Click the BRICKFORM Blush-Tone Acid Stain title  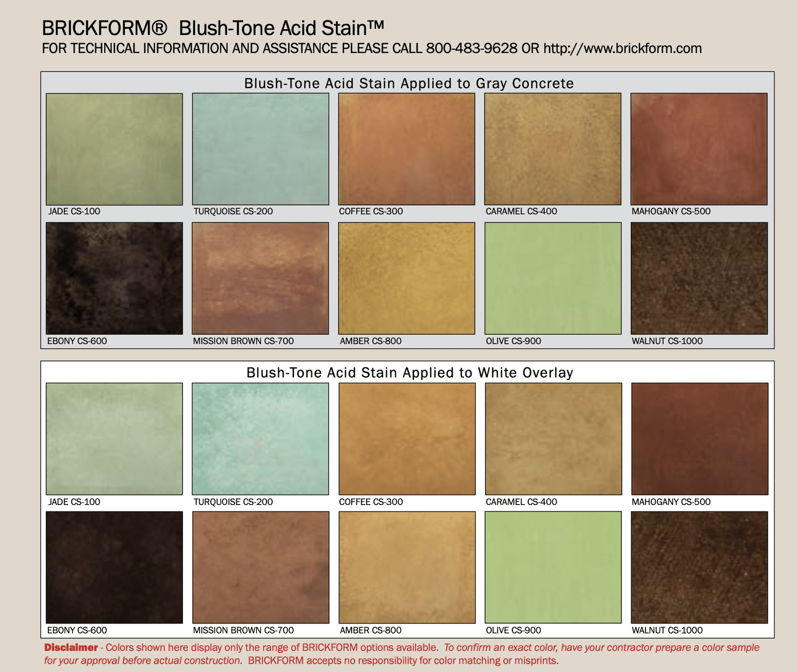click(x=213, y=28)
